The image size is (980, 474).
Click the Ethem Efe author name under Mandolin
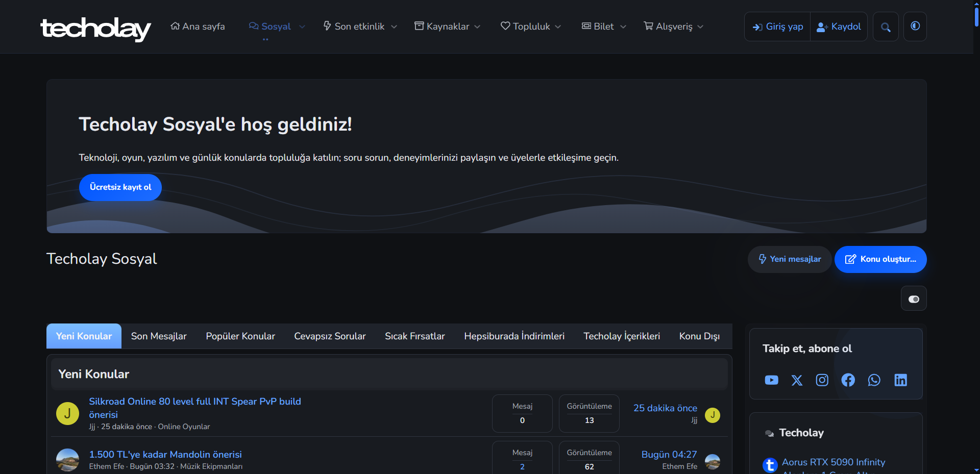click(107, 466)
